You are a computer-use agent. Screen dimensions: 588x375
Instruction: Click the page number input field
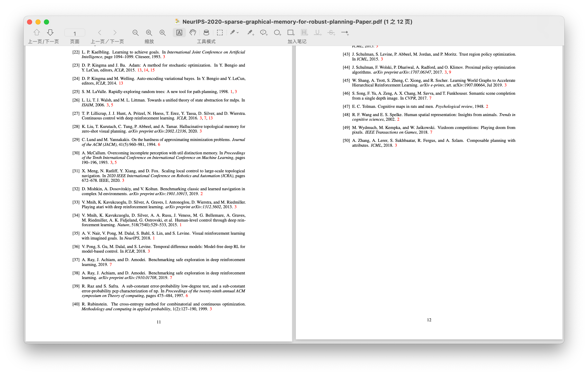coord(75,33)
